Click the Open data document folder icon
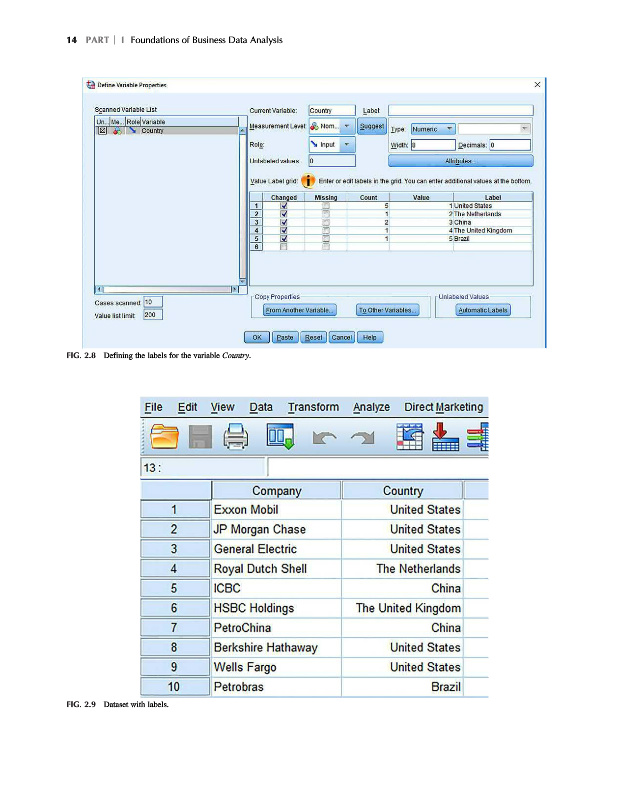Viewport: 625px width, 800px height. click(x=166, y=437)
